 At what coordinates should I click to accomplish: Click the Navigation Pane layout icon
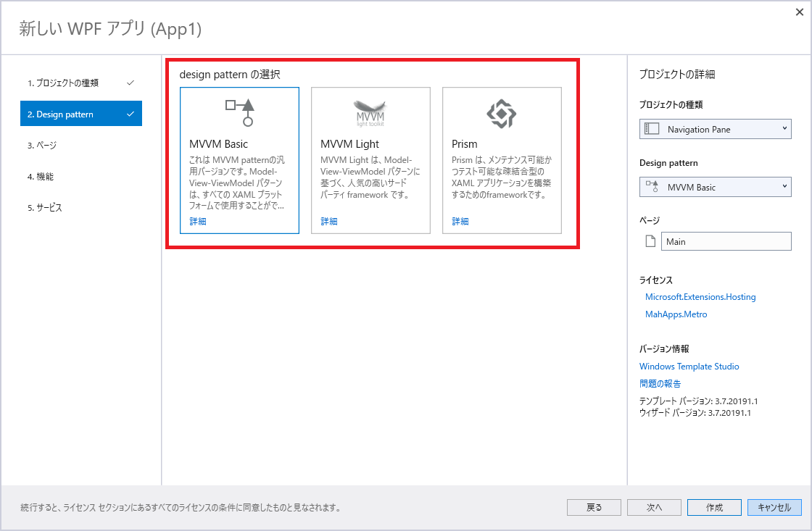pos(652,129)
